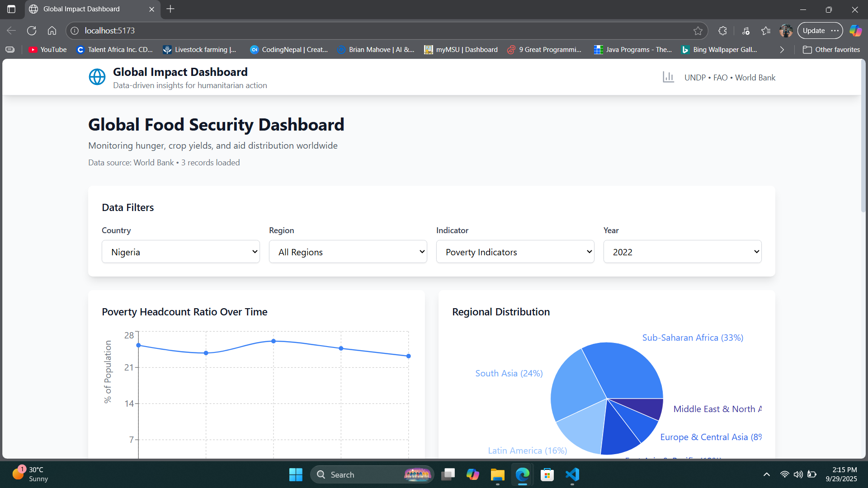Click the South Asia (24%) label
Screen dimensions: 868x488
click(509, 373)
